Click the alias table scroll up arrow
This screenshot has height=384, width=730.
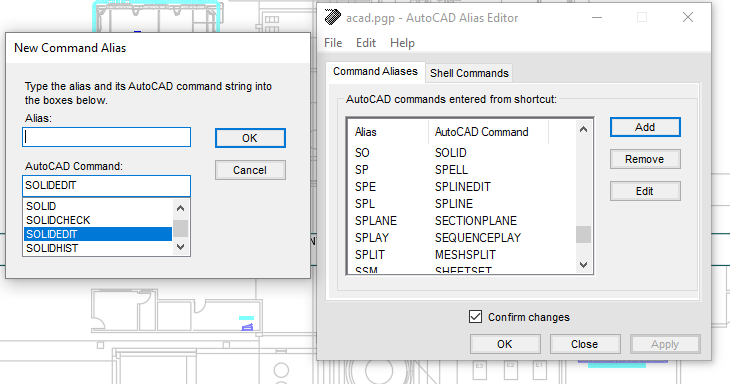coord(583,129)
